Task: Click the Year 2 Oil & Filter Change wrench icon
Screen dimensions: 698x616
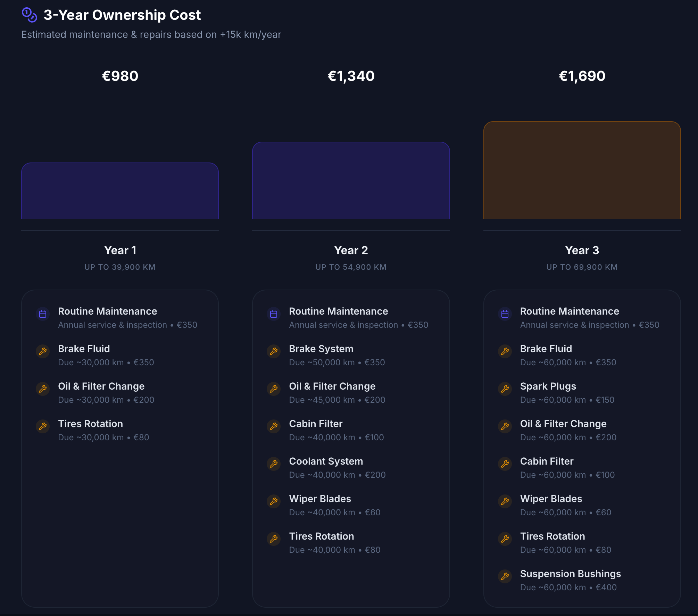Action: [274, 389]
